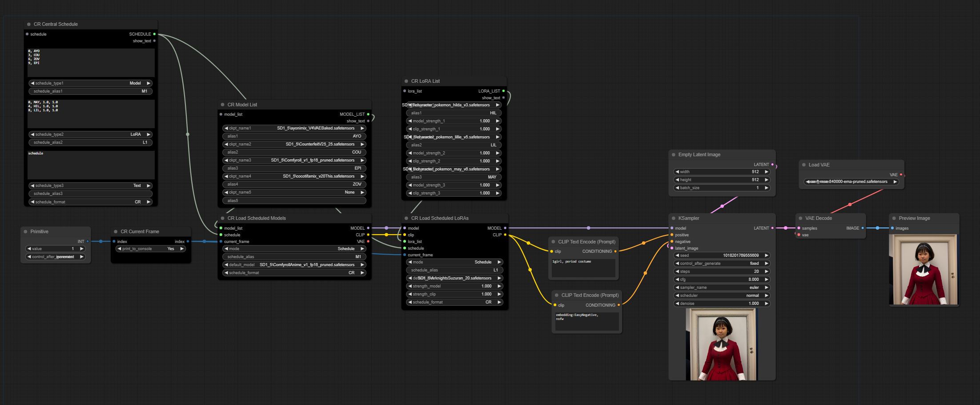
Task: Click the positive prompt text '1girl, period costume'
Action: pyautogui.click(x=571, y=262)
